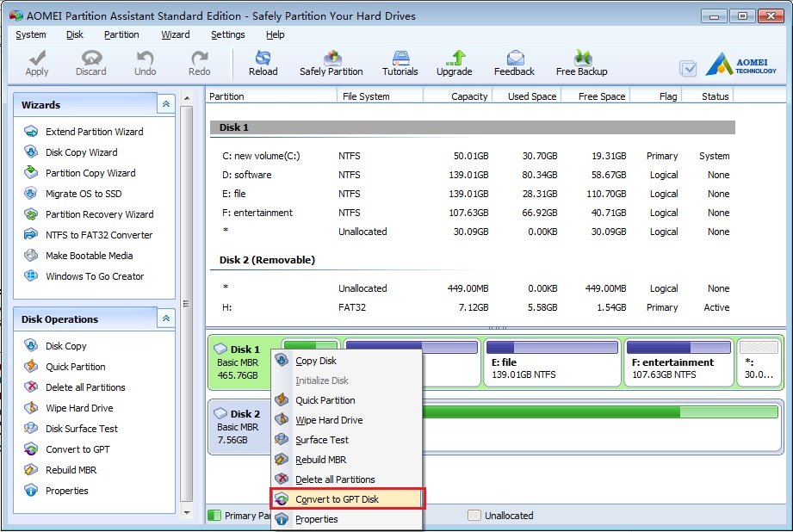This screenshot has width=793, height=532.
Task: Select Quick Partition in Disk Operations panel
Action: click(x=76, y=367)
